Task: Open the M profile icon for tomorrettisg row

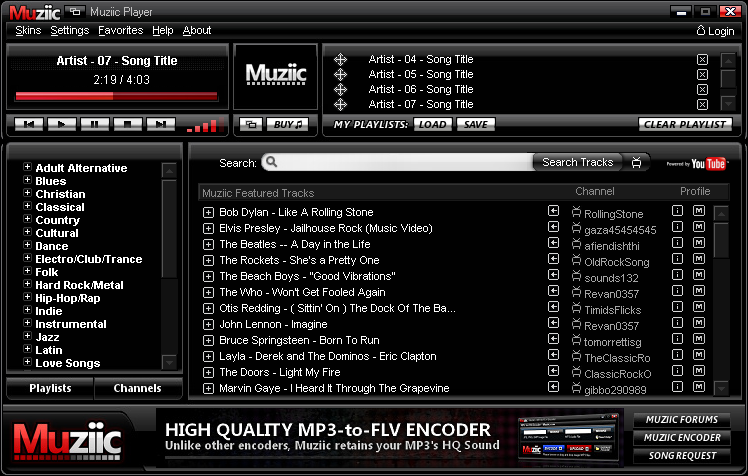Action: click(x=699, y=339)
